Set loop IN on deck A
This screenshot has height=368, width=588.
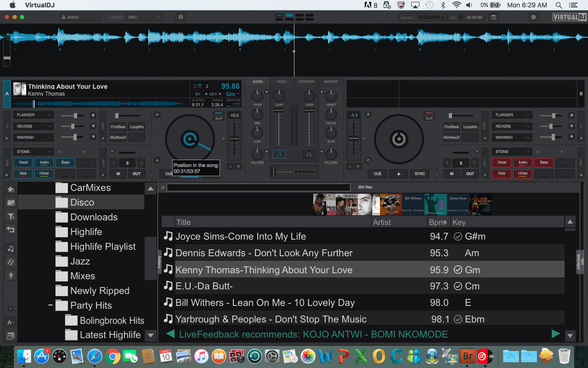(118, 174)
